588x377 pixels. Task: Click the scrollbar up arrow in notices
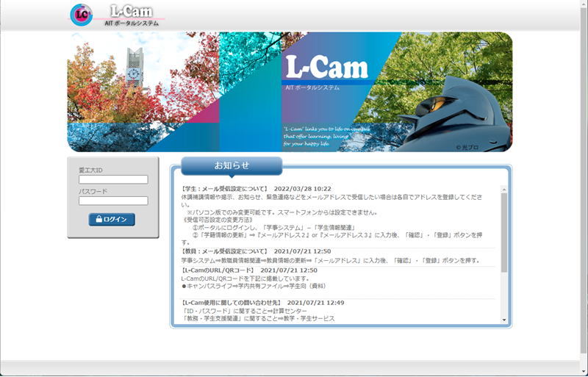504,189
